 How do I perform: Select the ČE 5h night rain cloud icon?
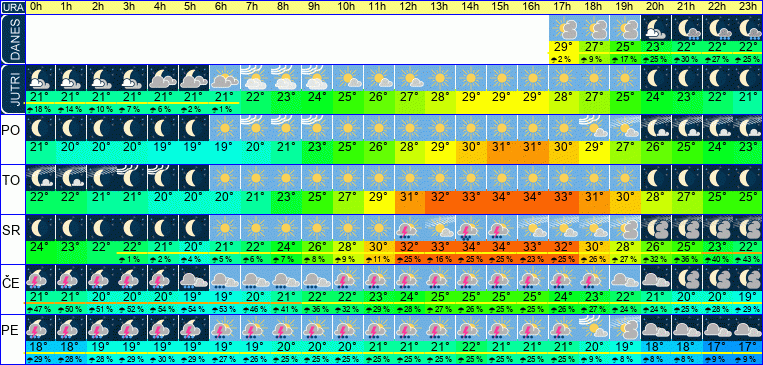tap(194, 277)
